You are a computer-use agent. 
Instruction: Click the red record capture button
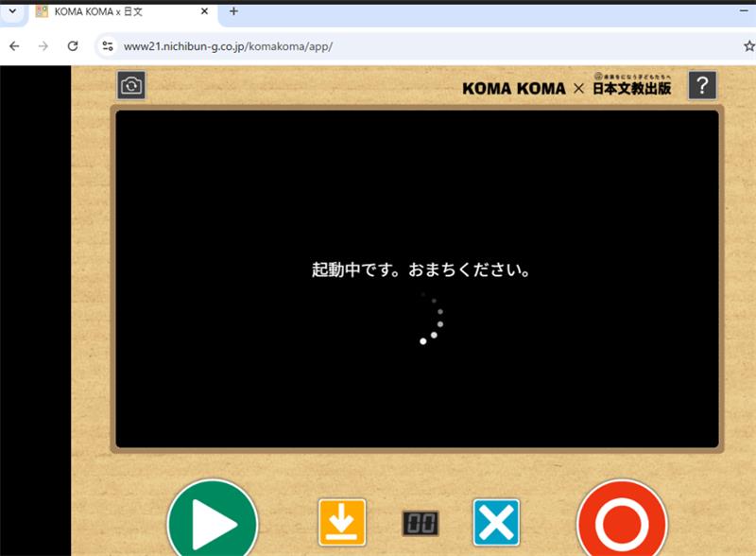pos(622,523)
